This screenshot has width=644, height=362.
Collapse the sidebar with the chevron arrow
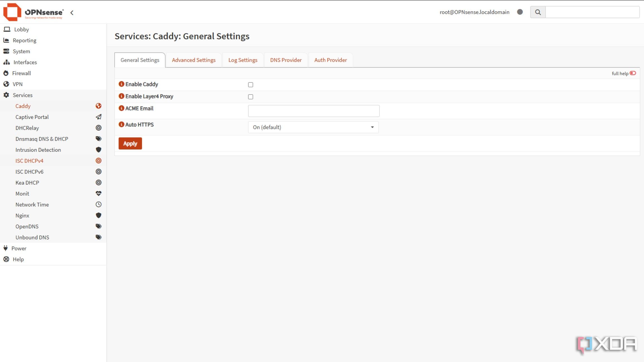72,13
